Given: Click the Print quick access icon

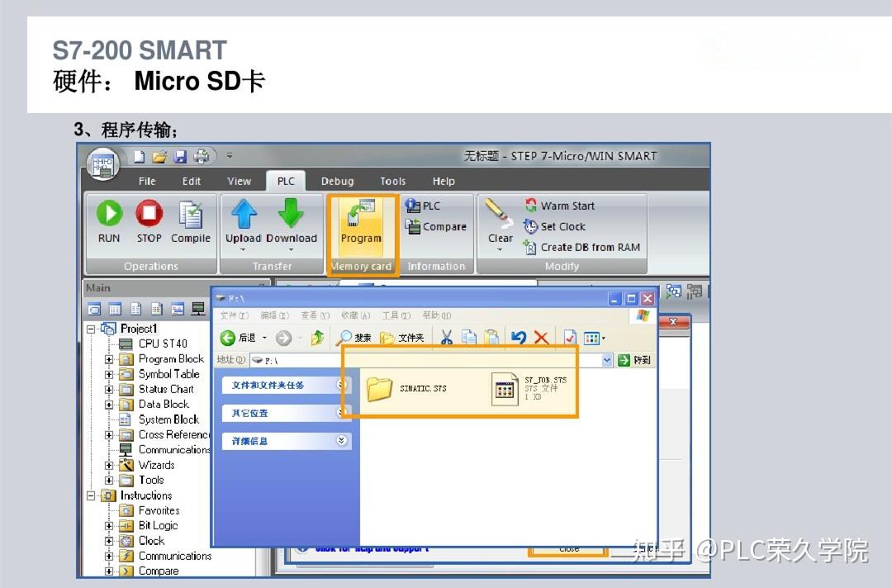Looking at the screenshot, I should (202, 156).
